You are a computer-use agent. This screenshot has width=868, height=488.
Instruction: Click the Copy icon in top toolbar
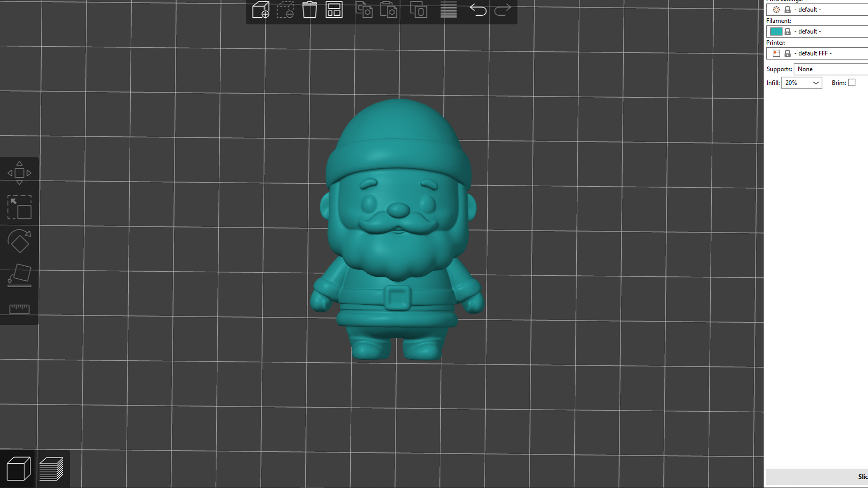[364, 9]
